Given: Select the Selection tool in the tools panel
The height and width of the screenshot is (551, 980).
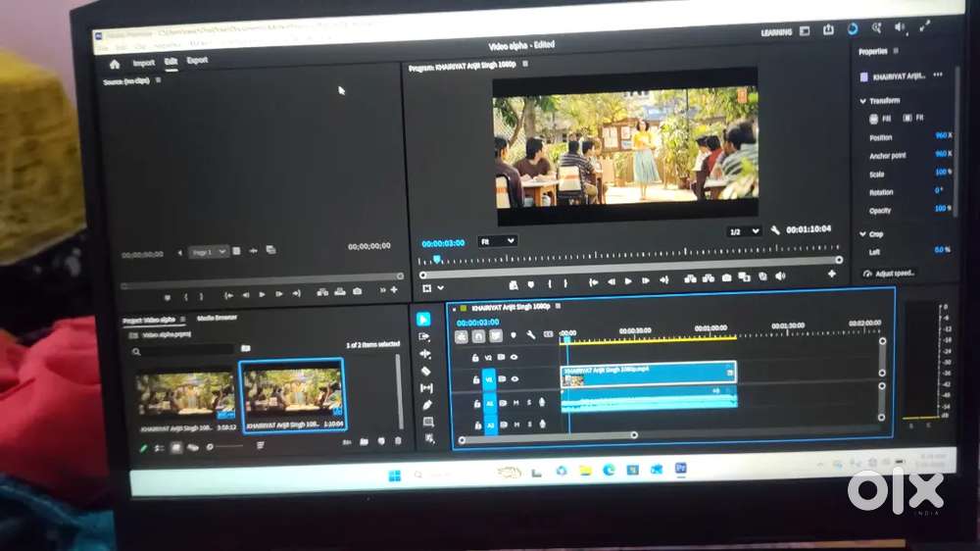Looking at the screenshot, I should 423,319.
